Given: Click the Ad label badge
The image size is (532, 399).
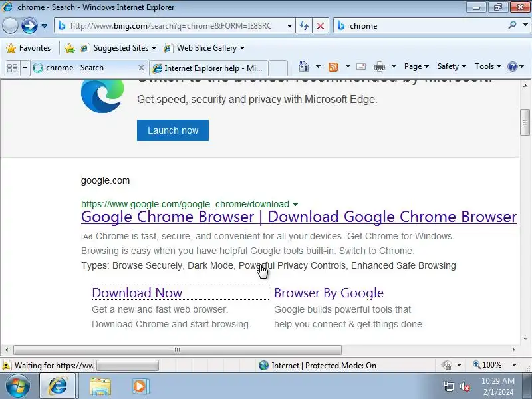Looking at the screenshot, I should coord(88,237).
